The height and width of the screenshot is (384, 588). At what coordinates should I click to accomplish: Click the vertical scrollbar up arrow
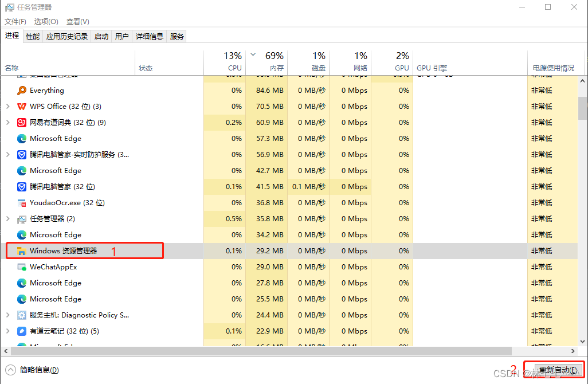tap(582, 81)
